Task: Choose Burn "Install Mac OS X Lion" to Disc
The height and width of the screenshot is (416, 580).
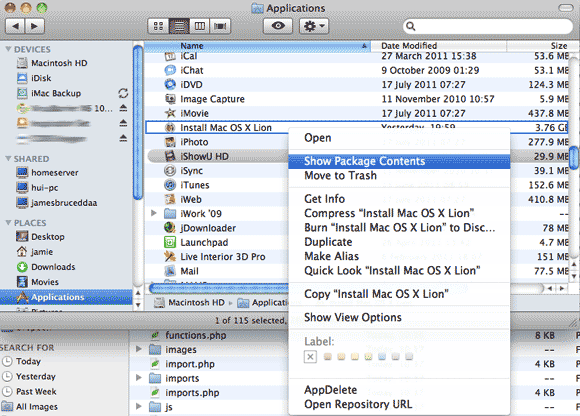Action: pyautogui.click(x=399, y=228)
